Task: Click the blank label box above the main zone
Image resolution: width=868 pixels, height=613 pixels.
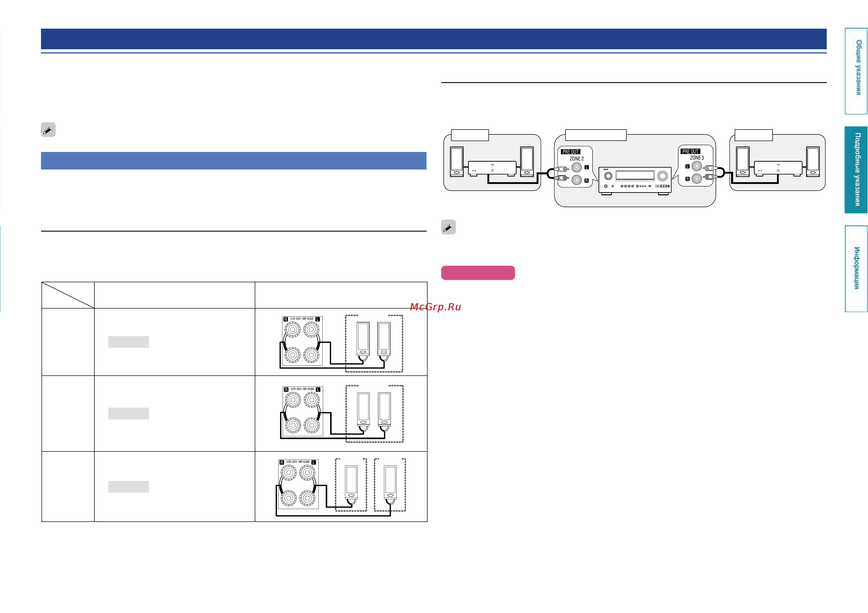Action: point(596,135)
